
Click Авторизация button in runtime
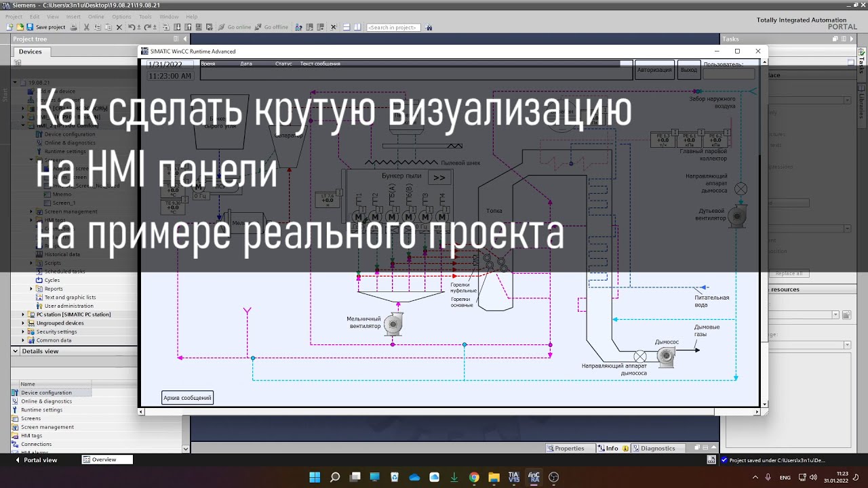654,70
